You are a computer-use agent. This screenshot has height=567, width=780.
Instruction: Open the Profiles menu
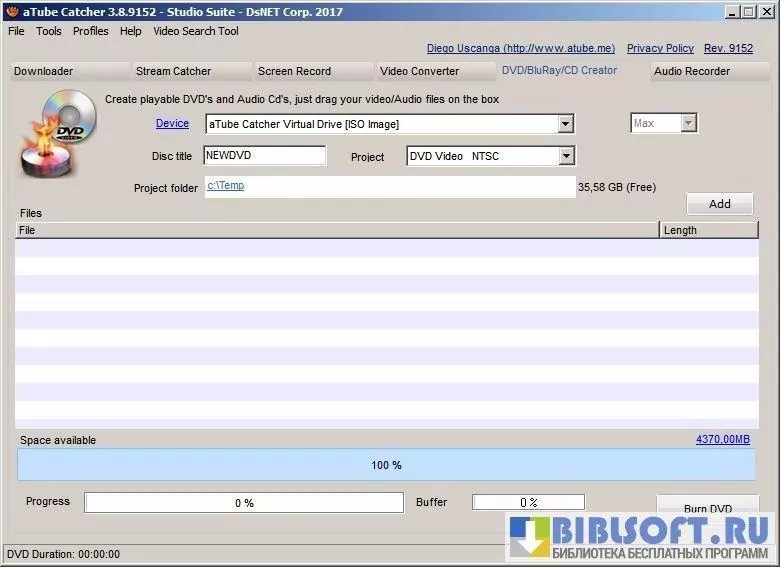pos(91,31)
